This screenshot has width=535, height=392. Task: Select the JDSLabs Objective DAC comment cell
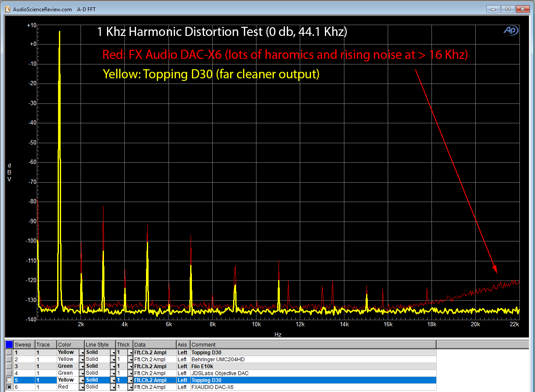[313, 373]
